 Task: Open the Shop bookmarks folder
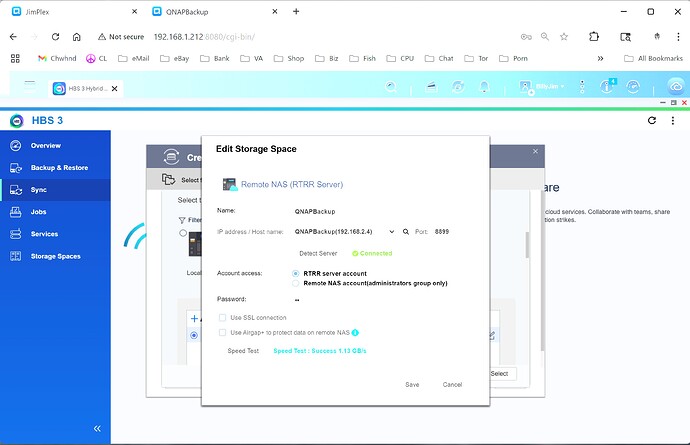(289, 58)
